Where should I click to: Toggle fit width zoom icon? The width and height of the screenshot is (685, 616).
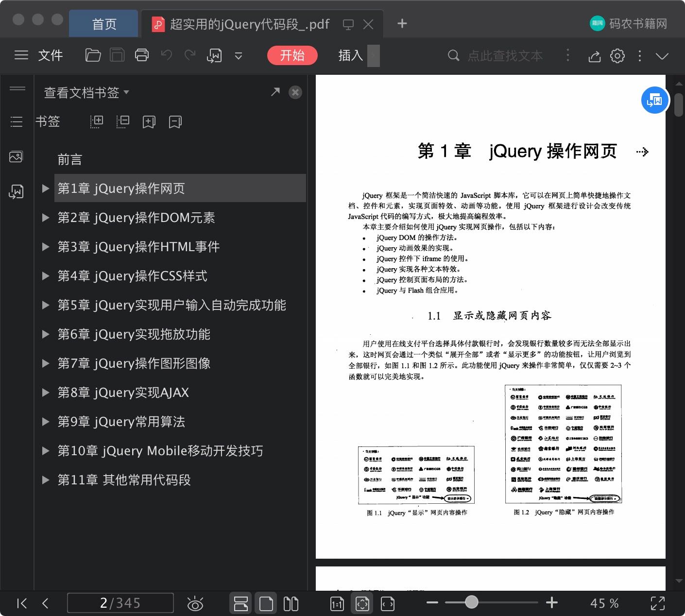click(x=387, y=603)
